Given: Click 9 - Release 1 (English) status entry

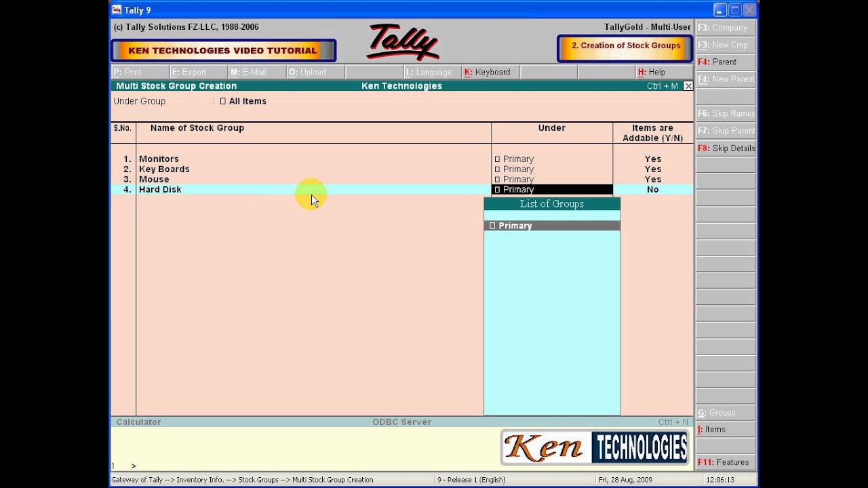Looking at the screenshot, I should tap(471, 480).
